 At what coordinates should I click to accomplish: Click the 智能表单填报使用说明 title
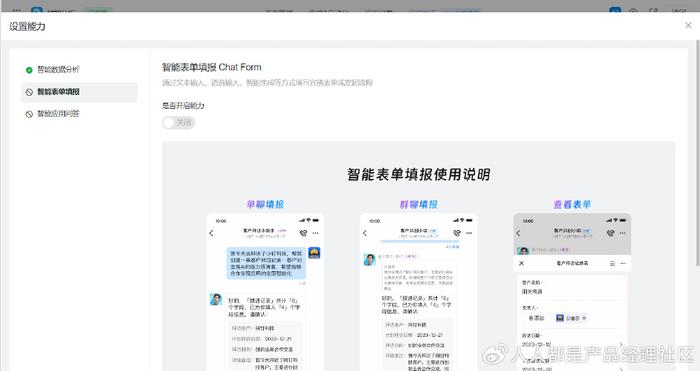[419, 174]
